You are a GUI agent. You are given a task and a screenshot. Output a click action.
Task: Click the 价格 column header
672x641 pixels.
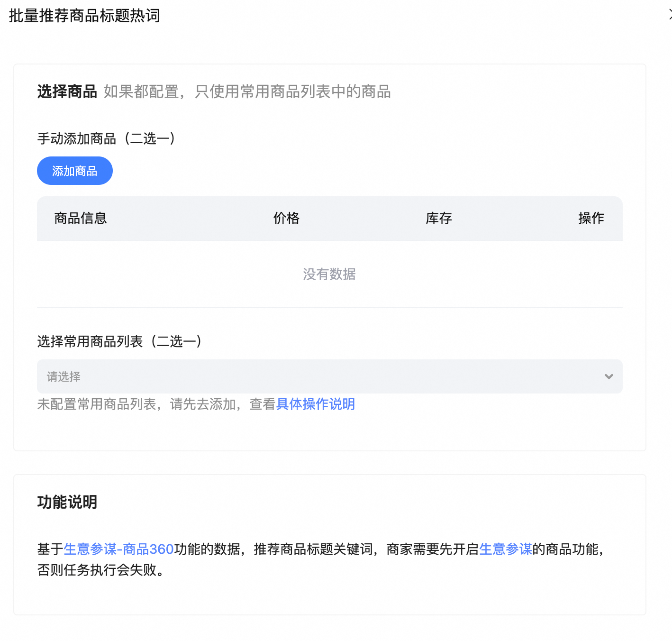[286, 218]
